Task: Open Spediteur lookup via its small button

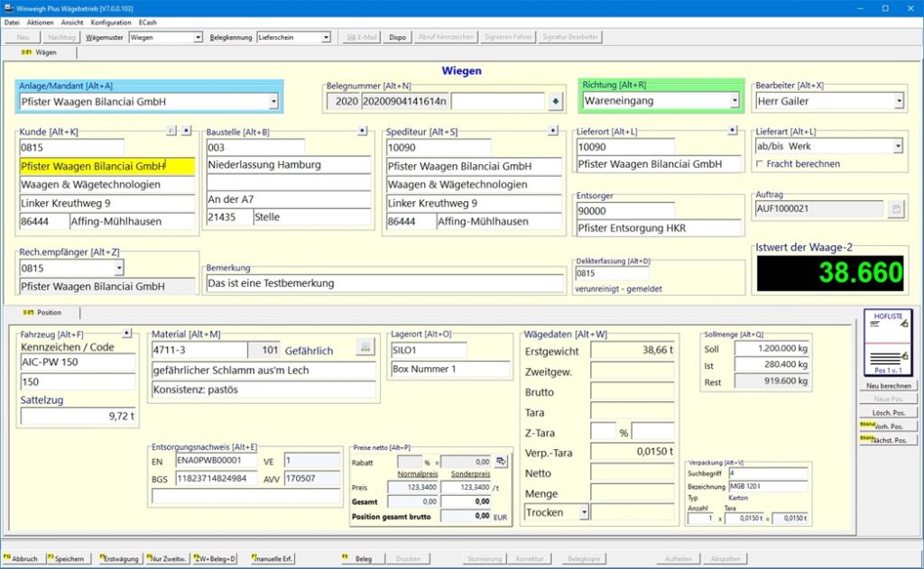Action: (x=553, y=131)
